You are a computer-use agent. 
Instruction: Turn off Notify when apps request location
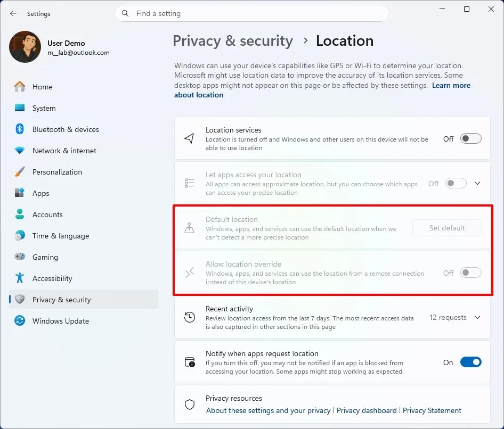pos(470,362)
